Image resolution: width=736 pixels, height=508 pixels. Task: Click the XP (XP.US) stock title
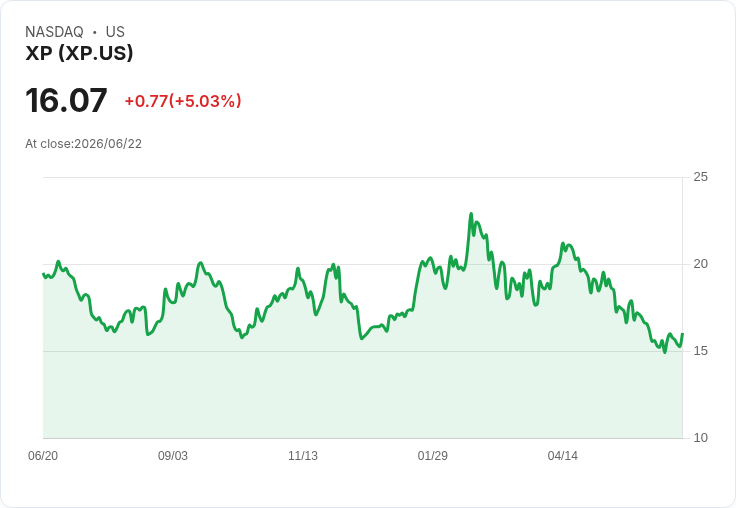pyautogui.click(x=79, y=53)
